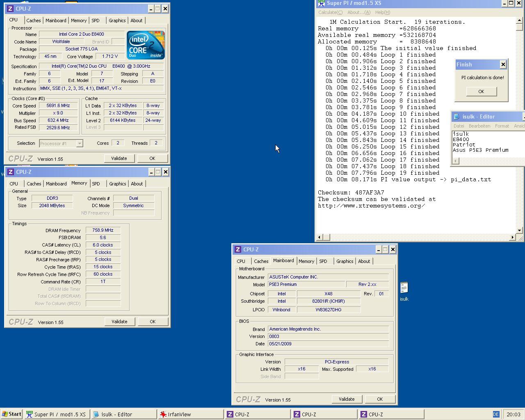Screen dimensions: 525x420
Task: Activate the third CPU-Z taskbar button
Action: tap(391, 414)
